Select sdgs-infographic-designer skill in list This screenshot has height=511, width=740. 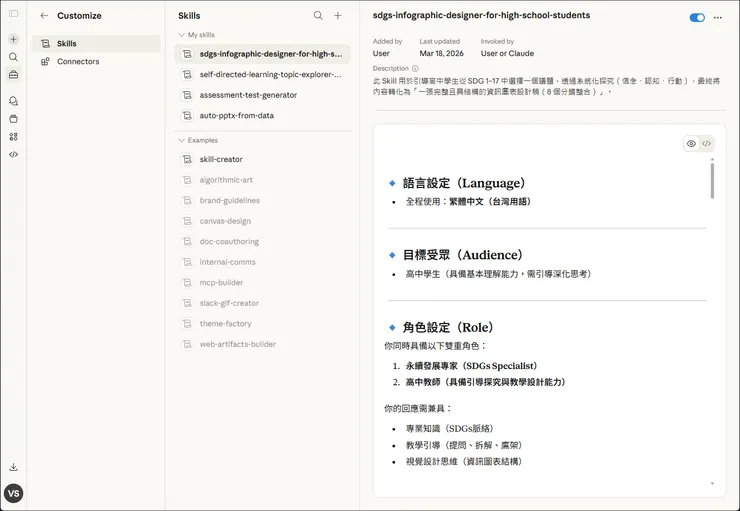pyautogui.click(x=262, y=54)
